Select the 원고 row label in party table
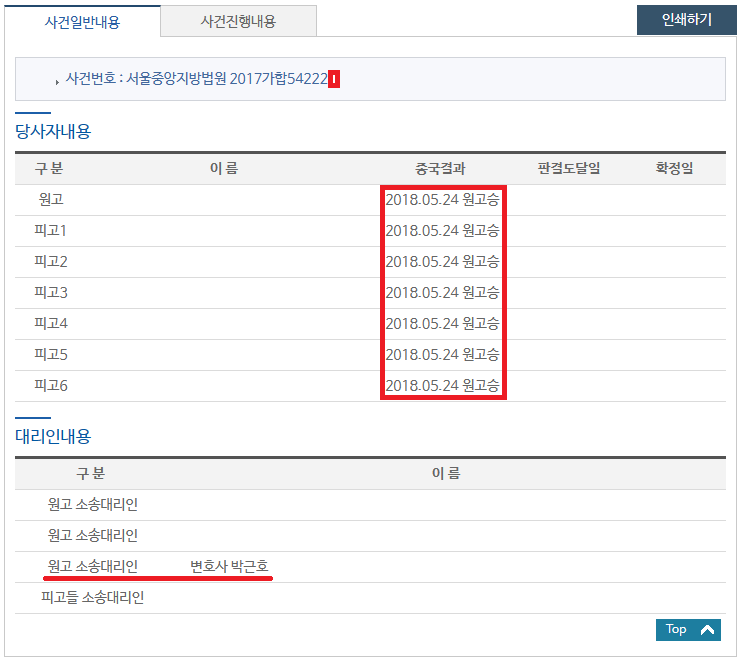The width and height of the screenshot is (742, 659). [x=51, y=200]
